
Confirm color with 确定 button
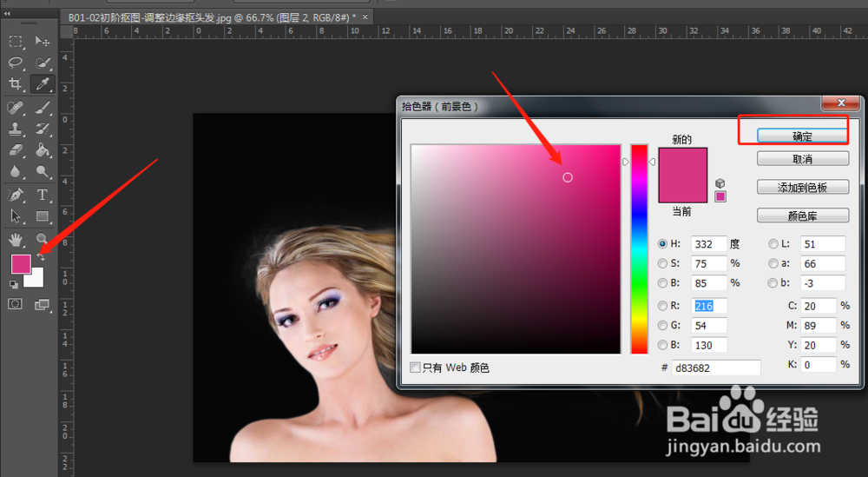[x=802, y=136]
